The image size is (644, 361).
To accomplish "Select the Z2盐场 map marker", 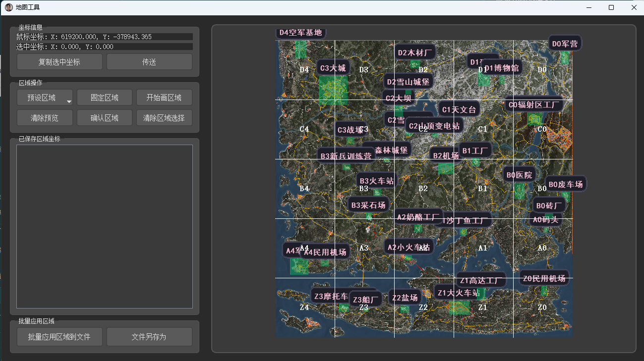I will tap(405, 298).
